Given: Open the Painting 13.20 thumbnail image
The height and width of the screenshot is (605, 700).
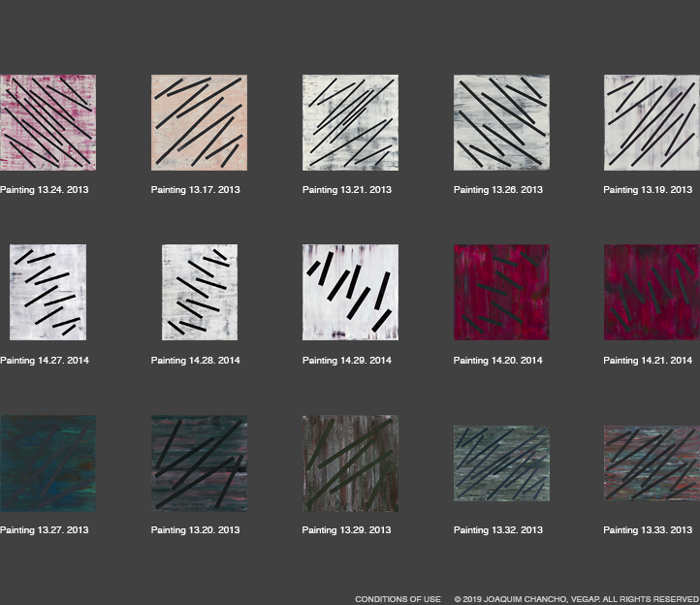Looking at the screenshot, I should (x=199, y=463).
